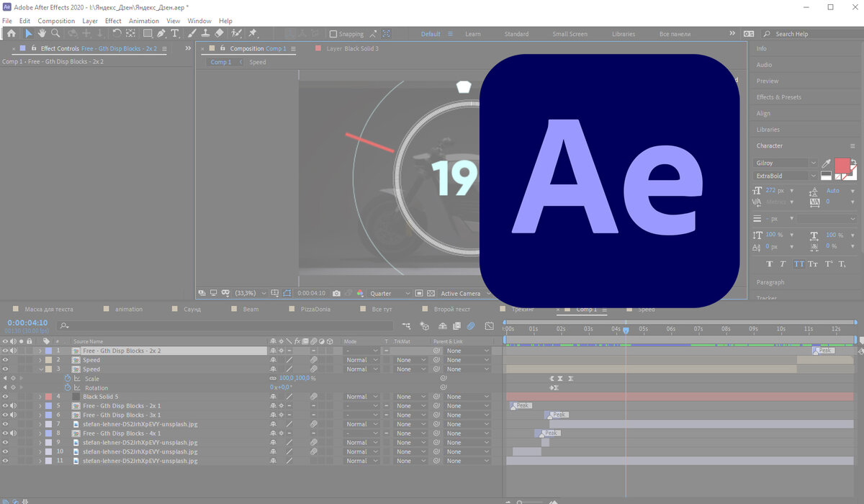Mute audio of layer 5 Gth Disp Blocks 2x 1
Screen dimensions: 864x504
[x=14, y=406]
